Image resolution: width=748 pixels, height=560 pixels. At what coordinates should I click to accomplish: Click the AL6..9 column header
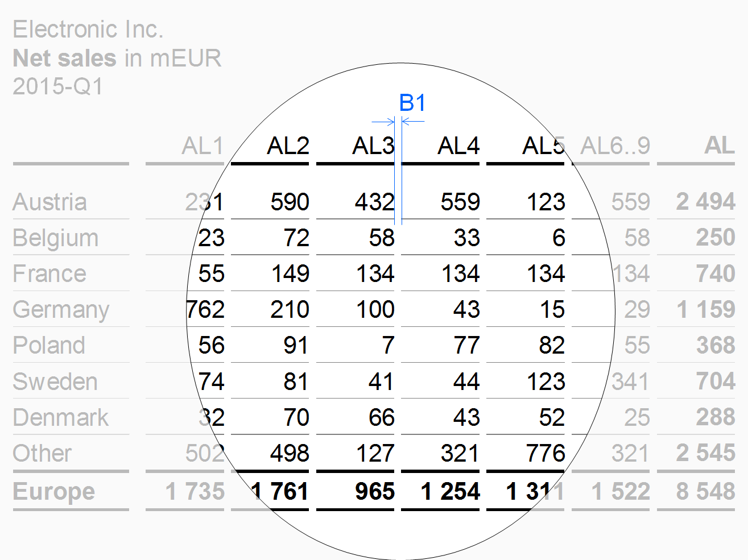click(x=615, y=146)
